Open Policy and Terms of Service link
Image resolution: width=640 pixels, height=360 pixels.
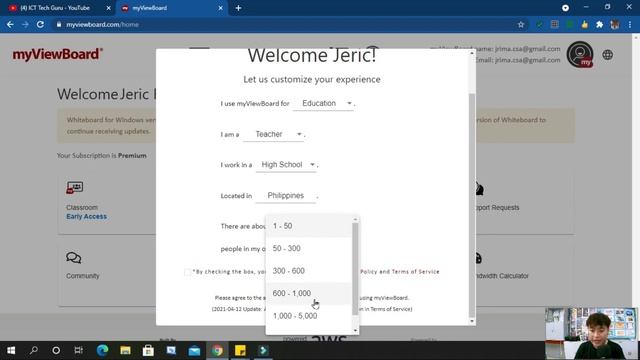tap(400, 271)
